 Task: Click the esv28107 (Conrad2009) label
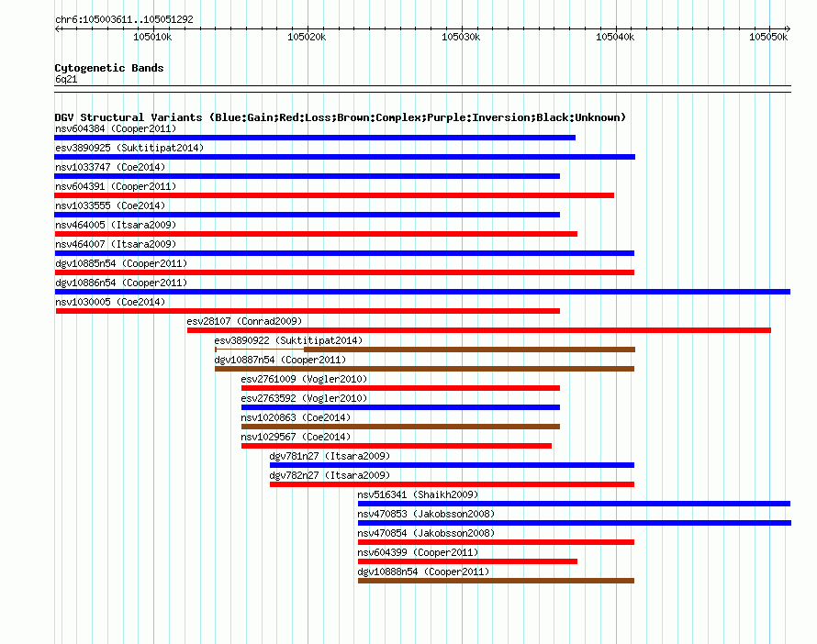click(x=244, y=321)
